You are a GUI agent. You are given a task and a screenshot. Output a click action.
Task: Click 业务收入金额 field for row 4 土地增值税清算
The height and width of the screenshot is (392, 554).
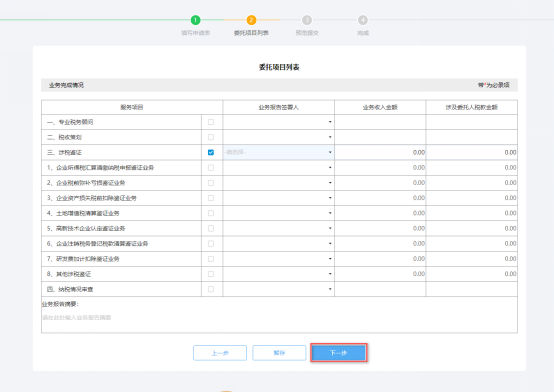point(380,213)
